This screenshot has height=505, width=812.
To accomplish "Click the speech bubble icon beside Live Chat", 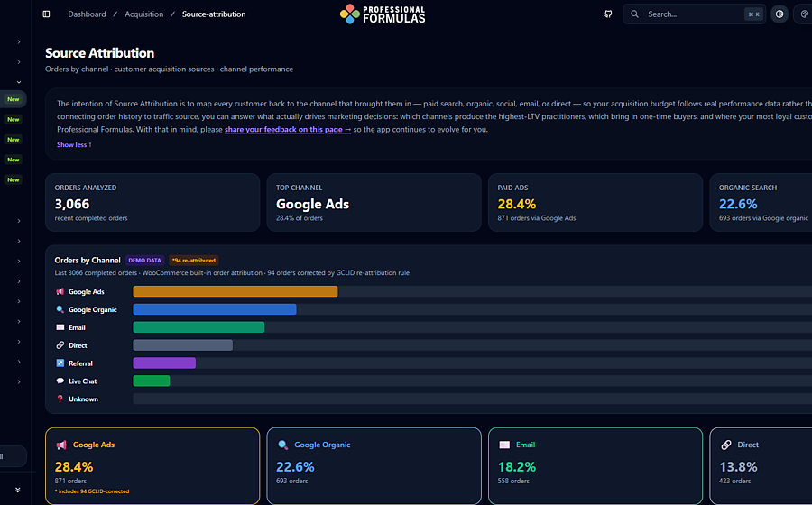I will [60, 381].
